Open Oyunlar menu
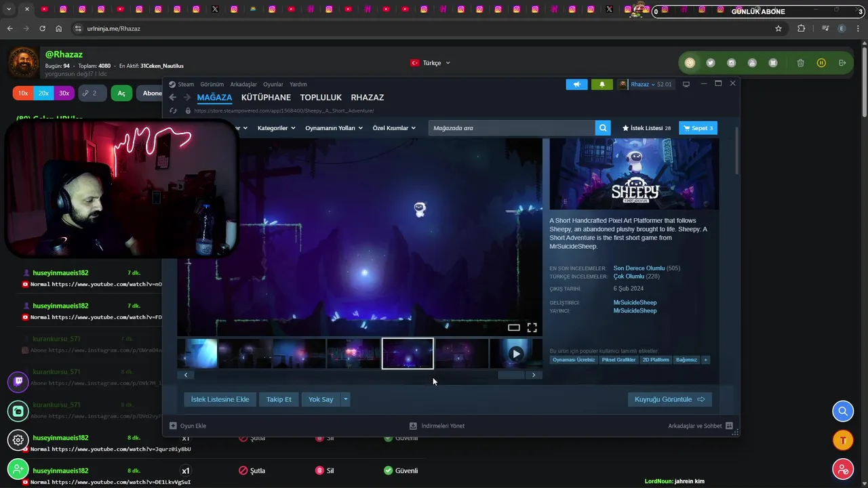Image resolution: width=868 pixels, height=488 pixels. (x=273, y=85)
